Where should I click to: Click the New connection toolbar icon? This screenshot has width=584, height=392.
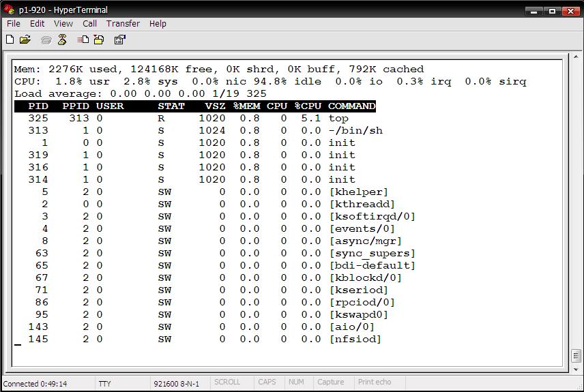pyautogui.click(x=10, y=40)
